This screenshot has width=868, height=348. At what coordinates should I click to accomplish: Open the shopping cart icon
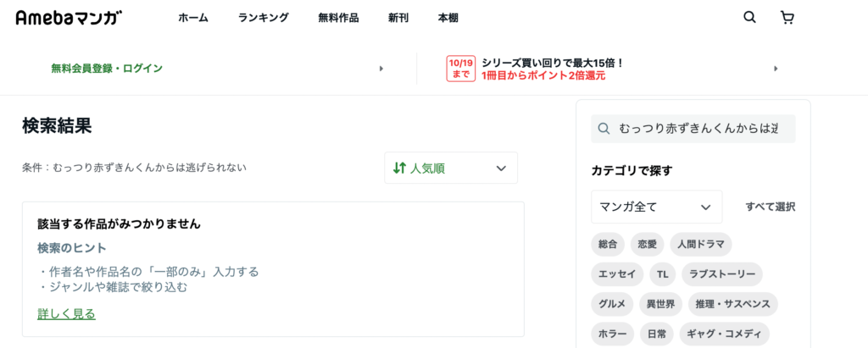(787, 18)
